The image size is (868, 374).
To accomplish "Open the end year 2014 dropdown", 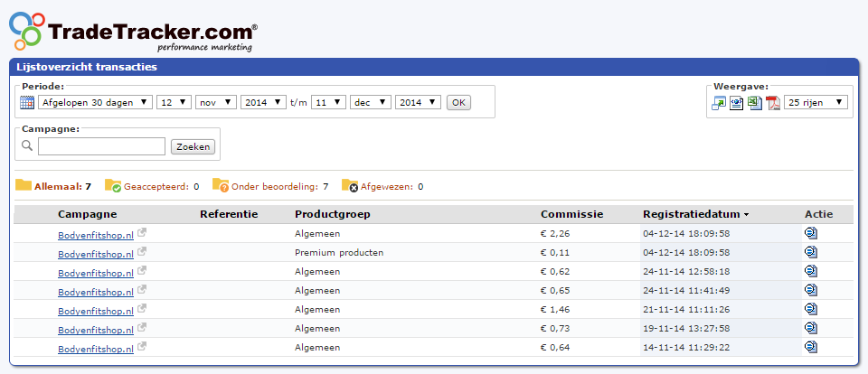I will click(x=418, y=102).
